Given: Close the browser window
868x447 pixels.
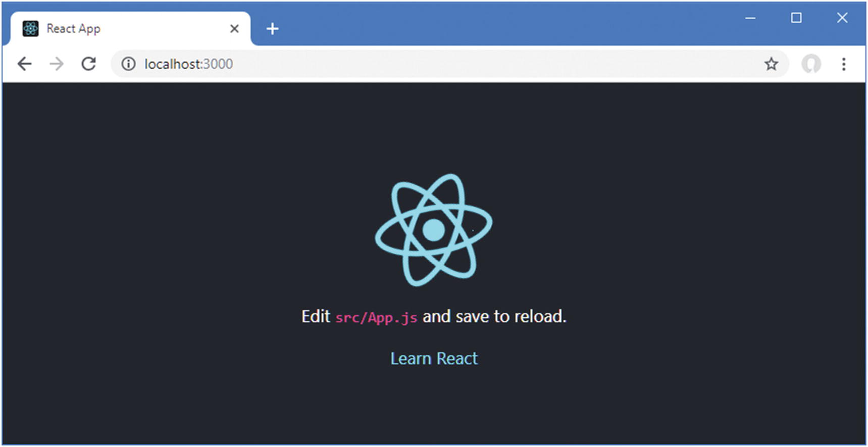Looking at the screenshot, I should coord(842,18).
